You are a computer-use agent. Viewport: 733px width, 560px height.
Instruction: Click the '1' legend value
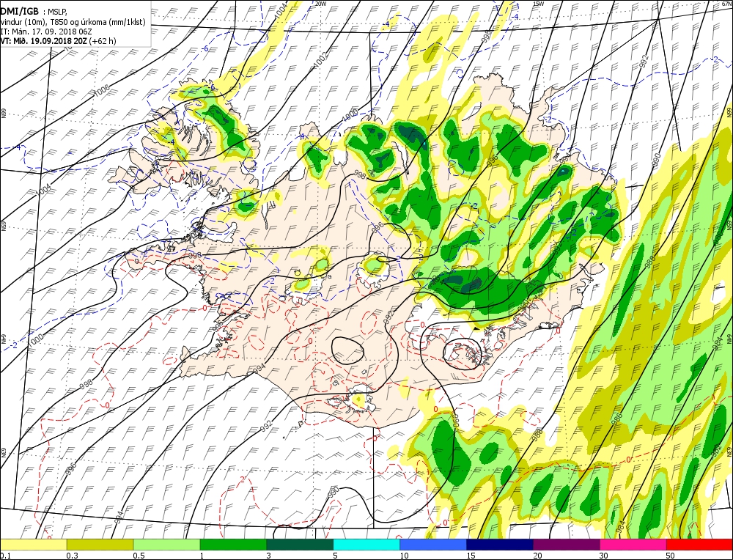point(202,556)
